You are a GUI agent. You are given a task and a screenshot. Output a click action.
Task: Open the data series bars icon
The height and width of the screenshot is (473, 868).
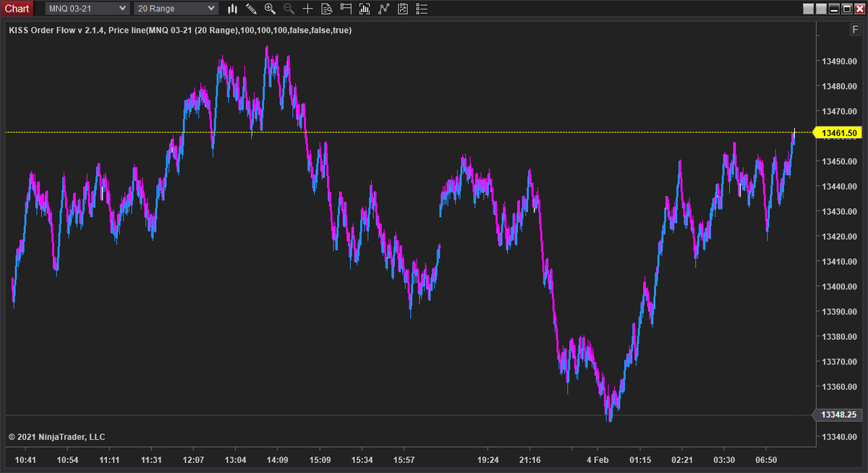coord(364,9)
